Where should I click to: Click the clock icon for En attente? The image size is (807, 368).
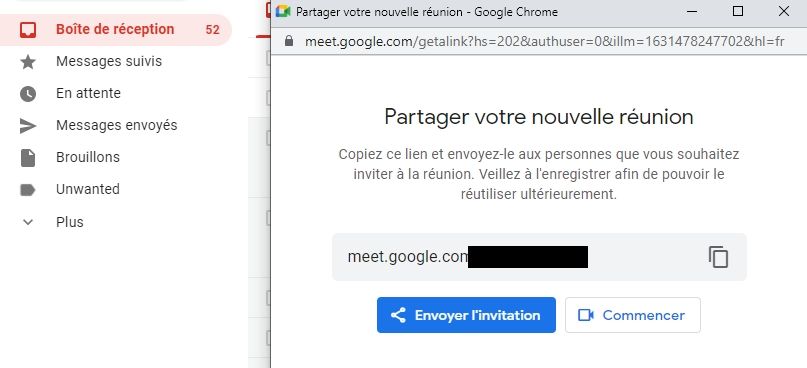28,94
